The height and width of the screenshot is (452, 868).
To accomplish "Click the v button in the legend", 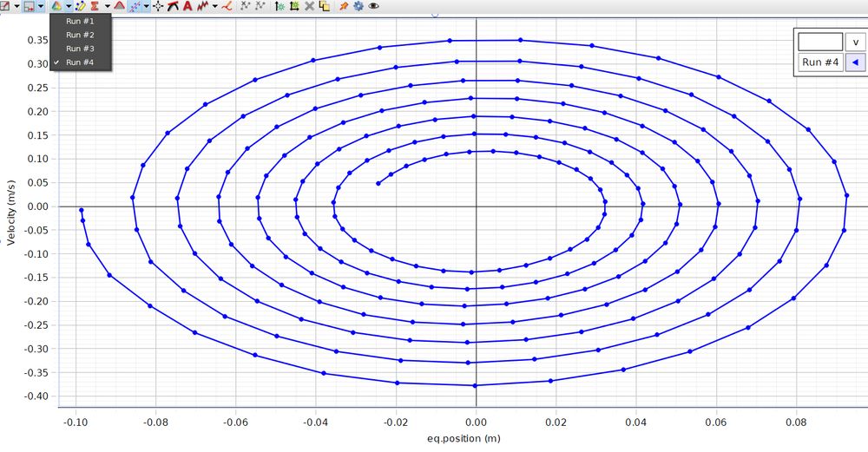I will coord(856,42).
